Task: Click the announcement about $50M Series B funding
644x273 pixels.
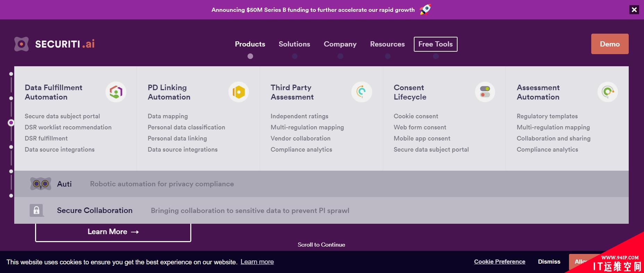Action: coord(313,10)
